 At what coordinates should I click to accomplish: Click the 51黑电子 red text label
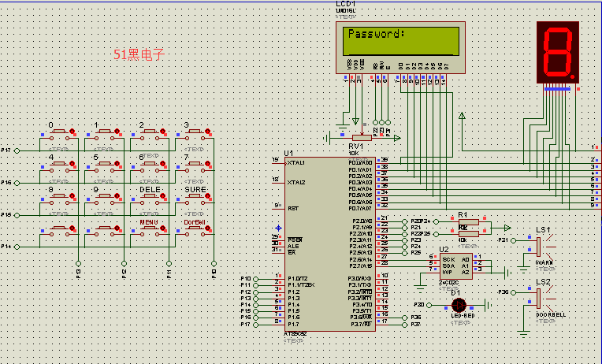139,54
